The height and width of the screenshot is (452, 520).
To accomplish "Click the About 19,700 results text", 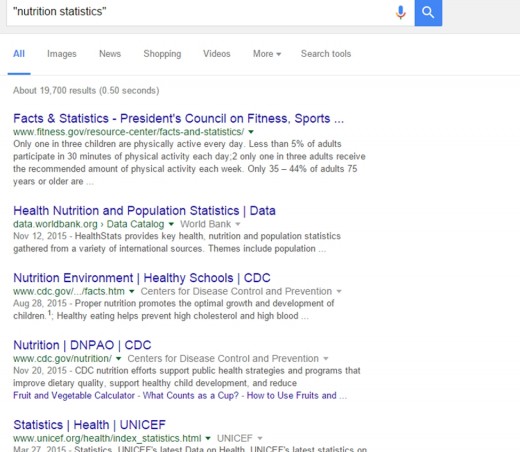I will click(86, 91).
